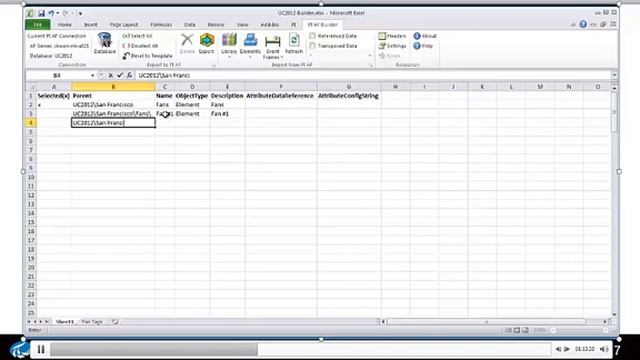This screenshot has width=640, height=360.
Task: Open Settings in the Resources group
Action: pos(392,46)
